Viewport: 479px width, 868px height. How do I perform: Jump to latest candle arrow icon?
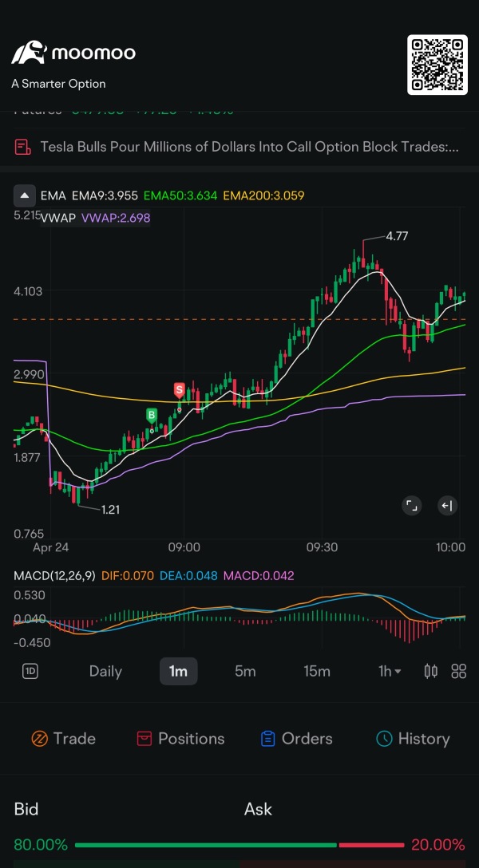pos(447,506)
